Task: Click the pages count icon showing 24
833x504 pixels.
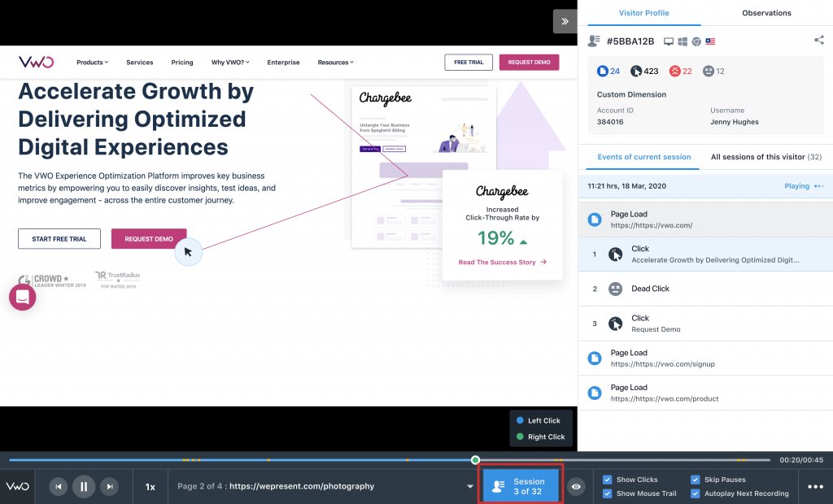Action: (603, 71)
